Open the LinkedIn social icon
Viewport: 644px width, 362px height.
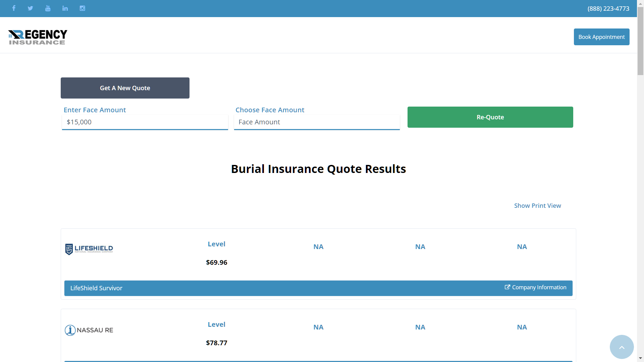coord(65,8)
